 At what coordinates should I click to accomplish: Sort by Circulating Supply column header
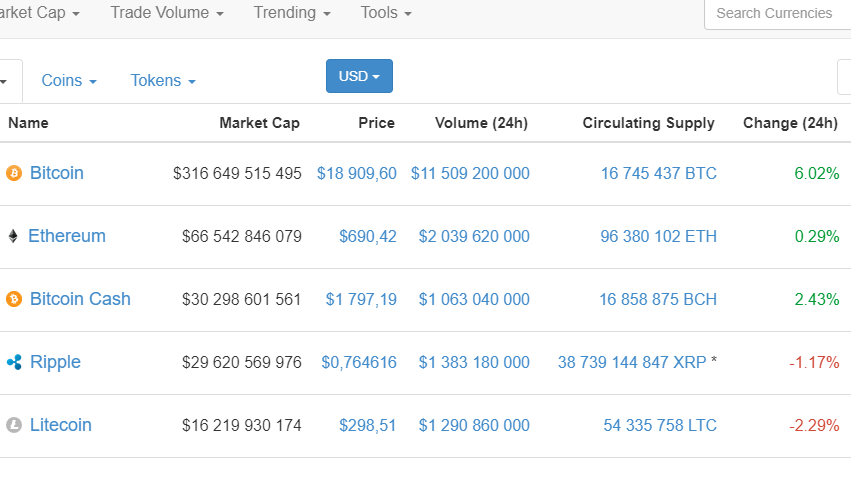(x=648, y=123)
